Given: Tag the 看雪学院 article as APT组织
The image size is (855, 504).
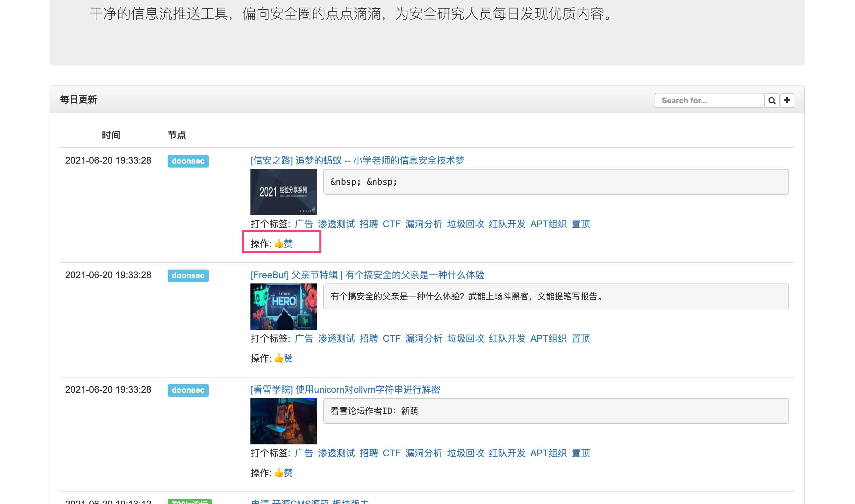Looking at the screenshot, I should tap(548, 453).
